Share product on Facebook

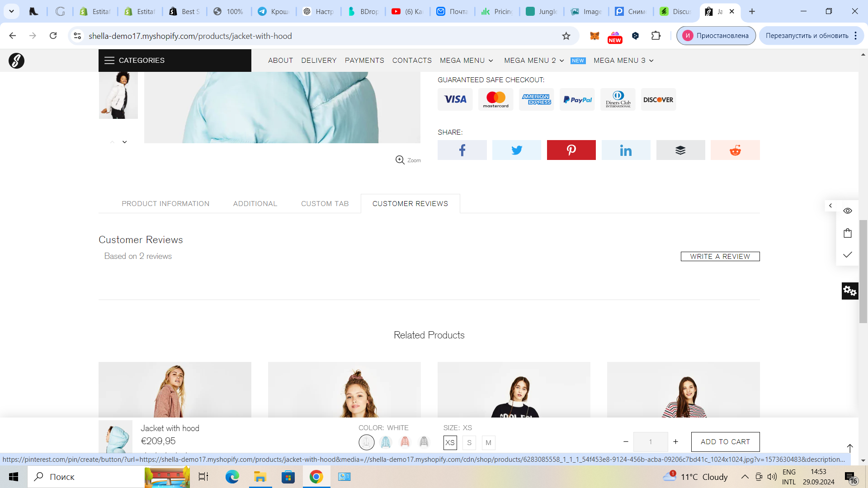[x=462, y=150]
